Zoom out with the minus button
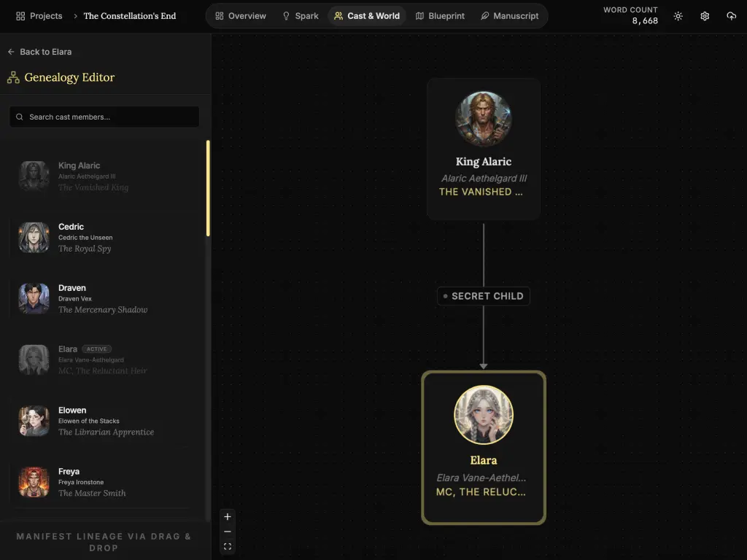 [x=228, y=532]
